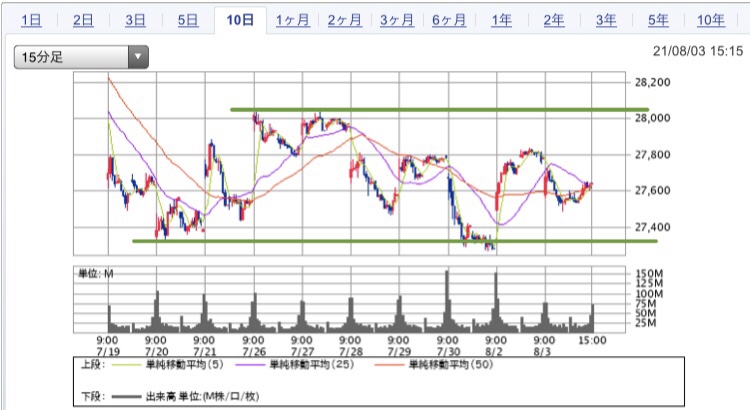This screenshot has width=750, height=410.
Task: Click the 21/08/03 15:15 timestamp
Action: 698,51
